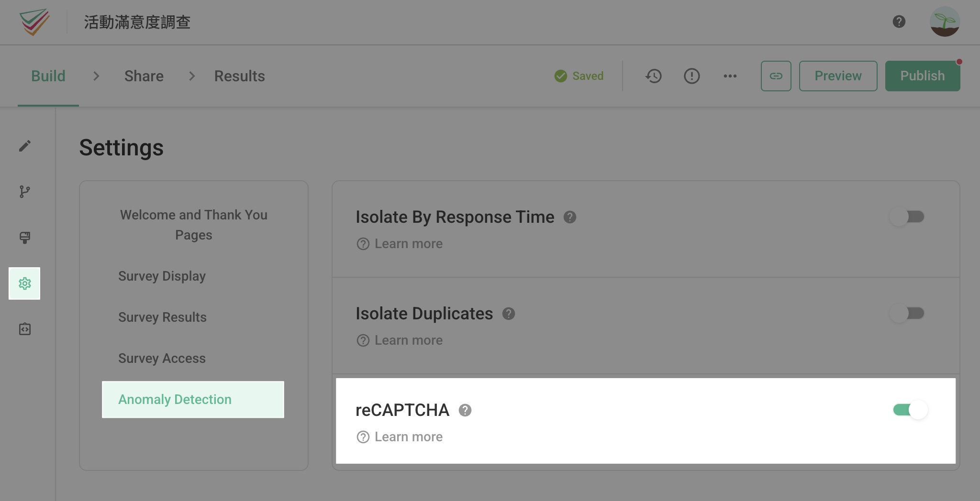The height and width of the screenshot is (501, 980).
Task: Open the embed code panel in sidebar
Action: pos(25,329)
